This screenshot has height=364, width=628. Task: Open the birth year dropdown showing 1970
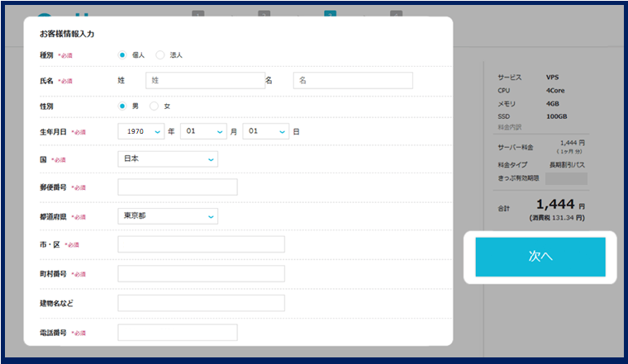(140, 131)
